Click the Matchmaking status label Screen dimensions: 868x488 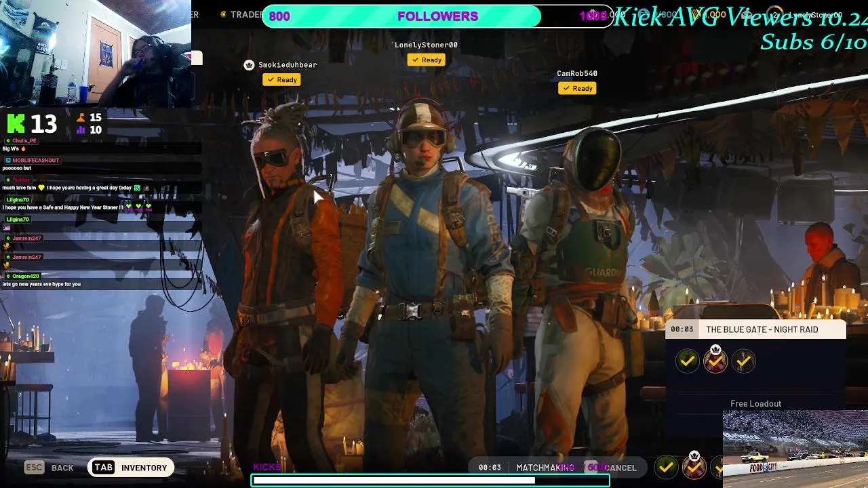click(x=545, y=468)
